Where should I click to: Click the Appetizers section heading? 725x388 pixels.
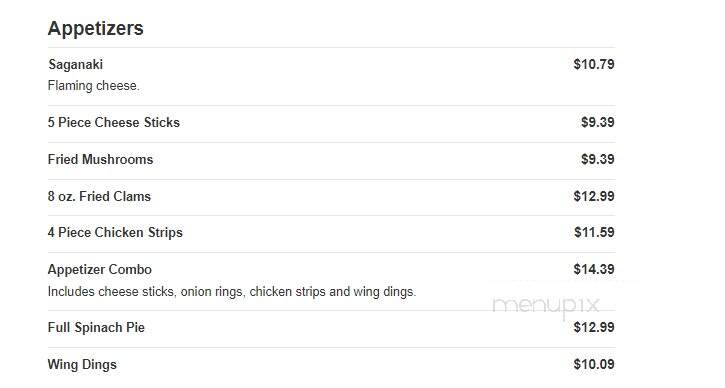point(95,29)
